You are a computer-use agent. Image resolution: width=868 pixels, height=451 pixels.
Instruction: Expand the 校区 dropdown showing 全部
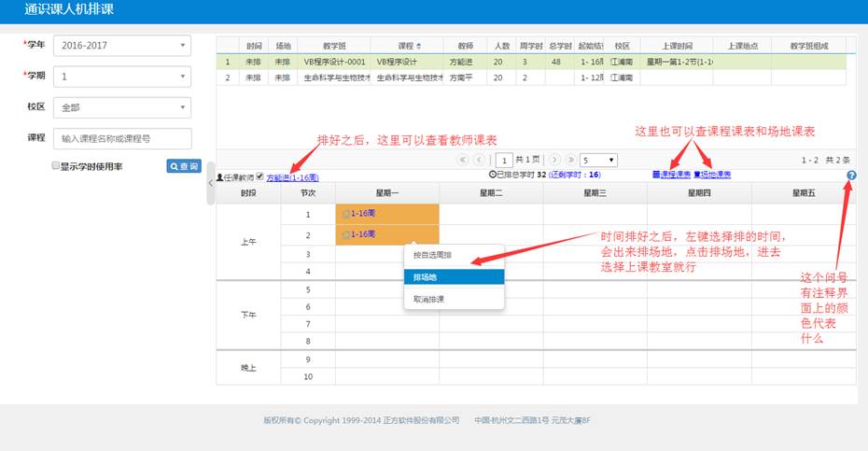click(121, 107)
